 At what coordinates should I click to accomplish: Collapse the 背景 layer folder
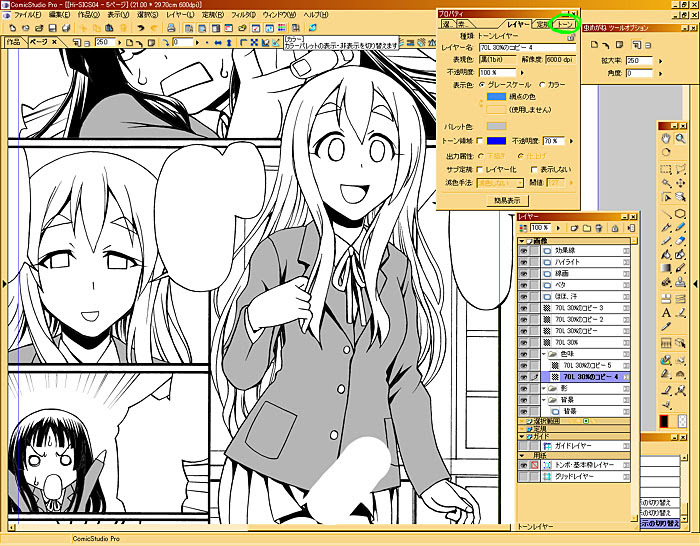click(544, 400)
